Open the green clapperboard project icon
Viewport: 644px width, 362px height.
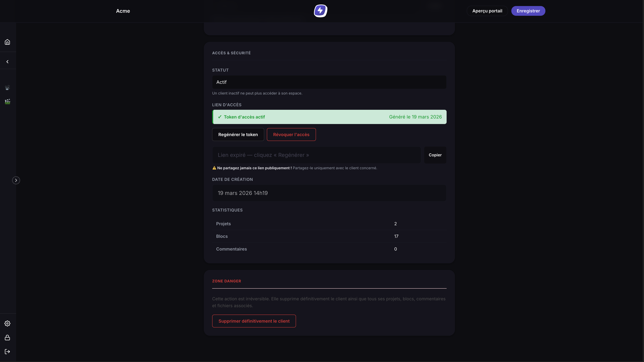coord(8,102)
